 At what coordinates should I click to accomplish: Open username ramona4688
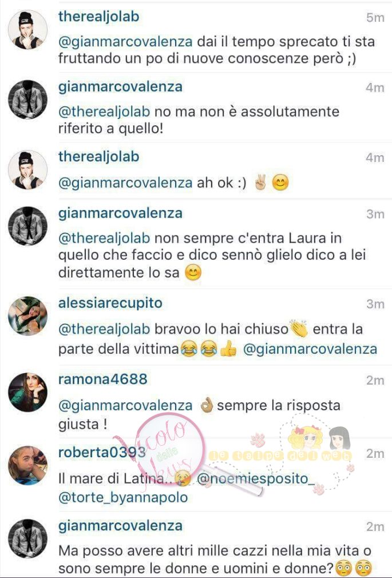click(103, 379)
